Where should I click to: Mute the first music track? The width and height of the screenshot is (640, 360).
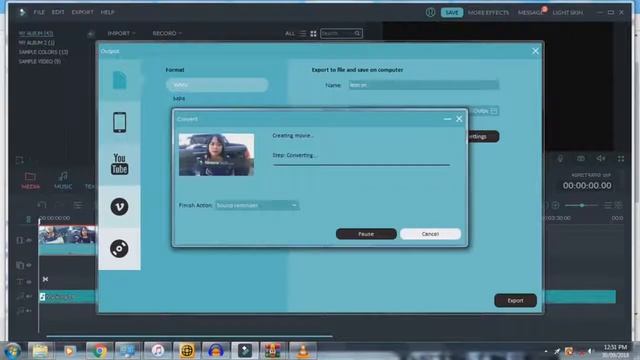pyautogui.click(x=29, y=296)
